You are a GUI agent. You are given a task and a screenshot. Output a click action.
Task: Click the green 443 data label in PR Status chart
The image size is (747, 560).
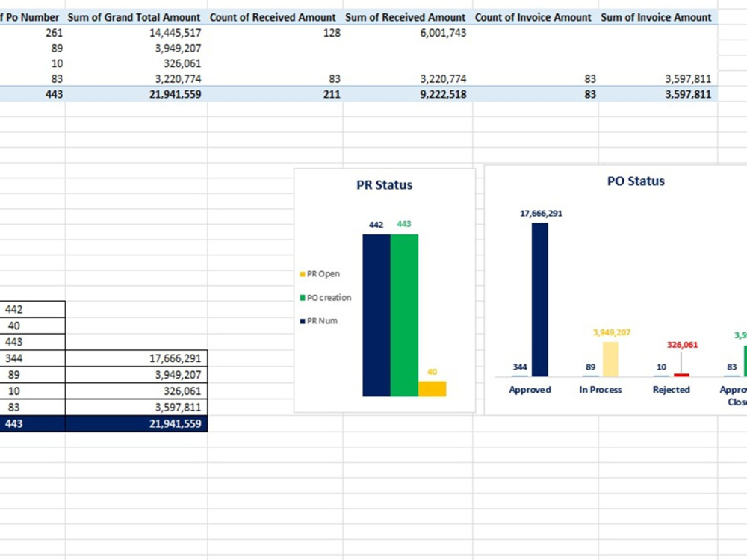pos(404,224)
